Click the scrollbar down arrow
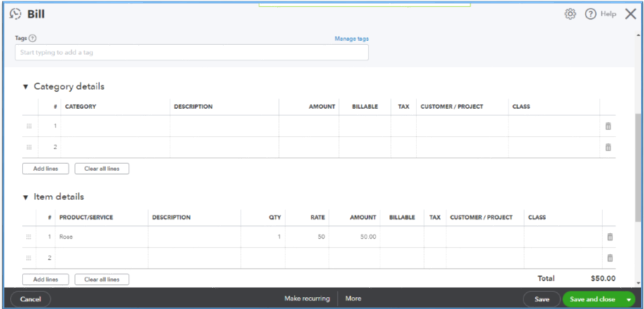644x309 pixels. point(638,283)
